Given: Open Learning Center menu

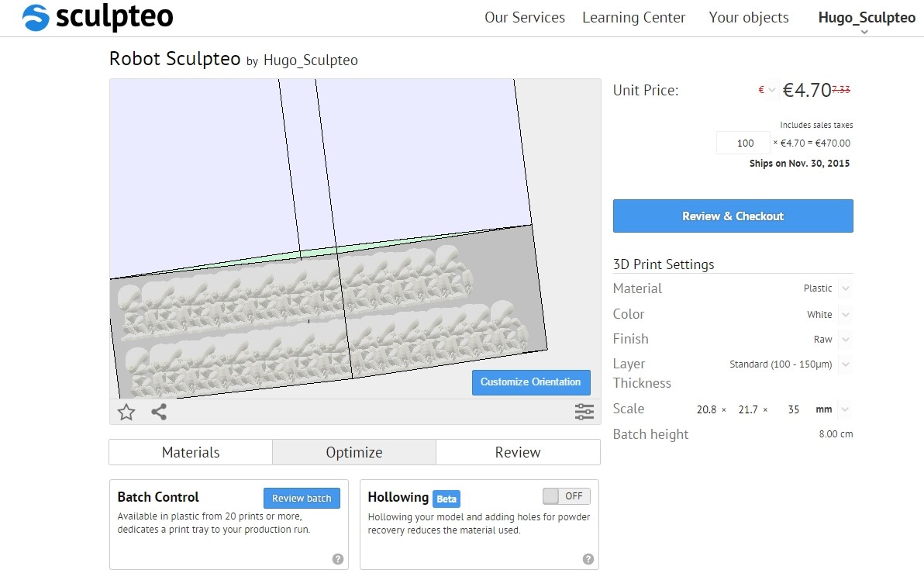Looking at the screenshot, I should (633, 18).
